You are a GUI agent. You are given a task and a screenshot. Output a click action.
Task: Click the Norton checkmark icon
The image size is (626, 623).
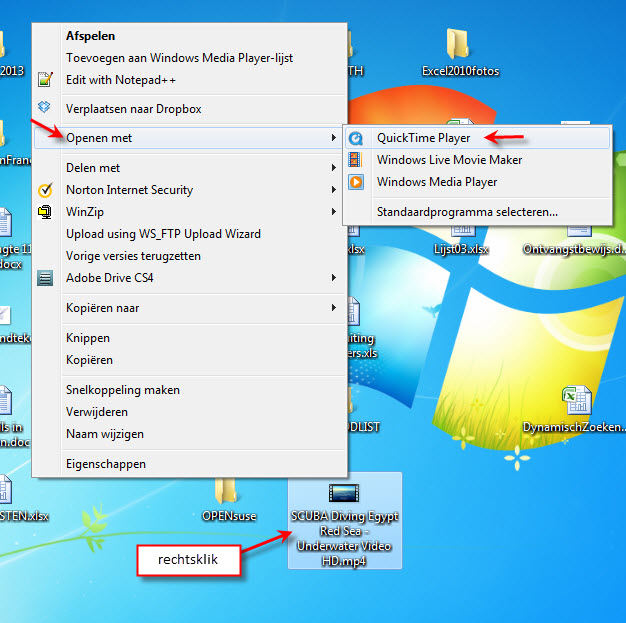pyautogui.click(x=45, y=190)
